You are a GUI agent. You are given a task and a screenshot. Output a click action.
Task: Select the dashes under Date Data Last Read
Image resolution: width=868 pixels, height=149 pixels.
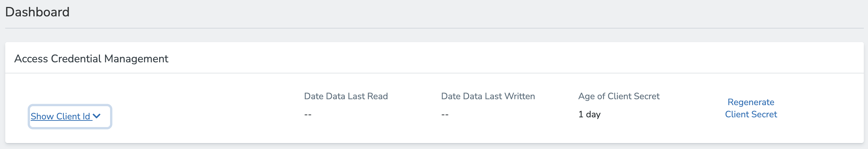tap(308, 115)
